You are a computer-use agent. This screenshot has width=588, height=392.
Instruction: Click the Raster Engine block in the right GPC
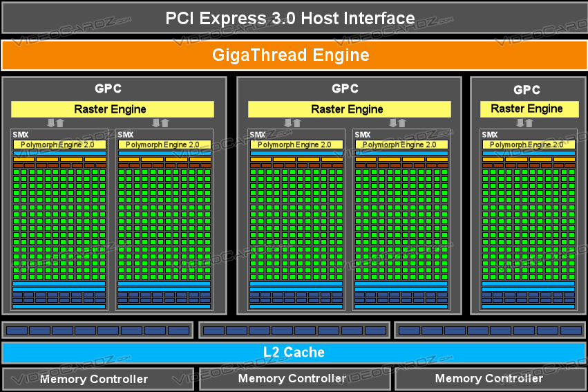(527, 109)
